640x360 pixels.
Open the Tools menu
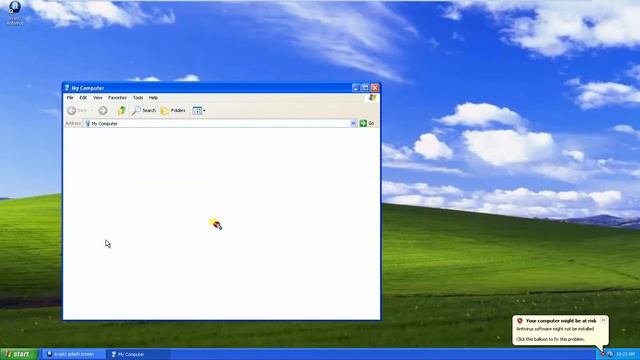pyautogui.click(x=138, y=98)
